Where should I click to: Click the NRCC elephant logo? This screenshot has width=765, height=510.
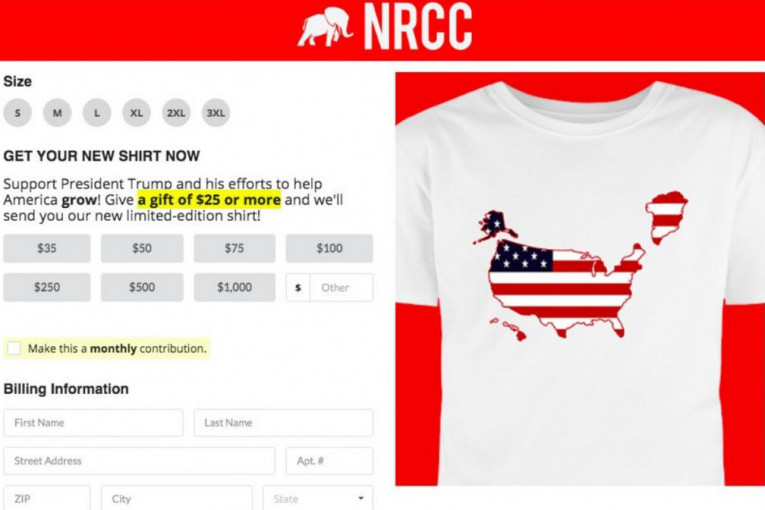tap(325, 27)
